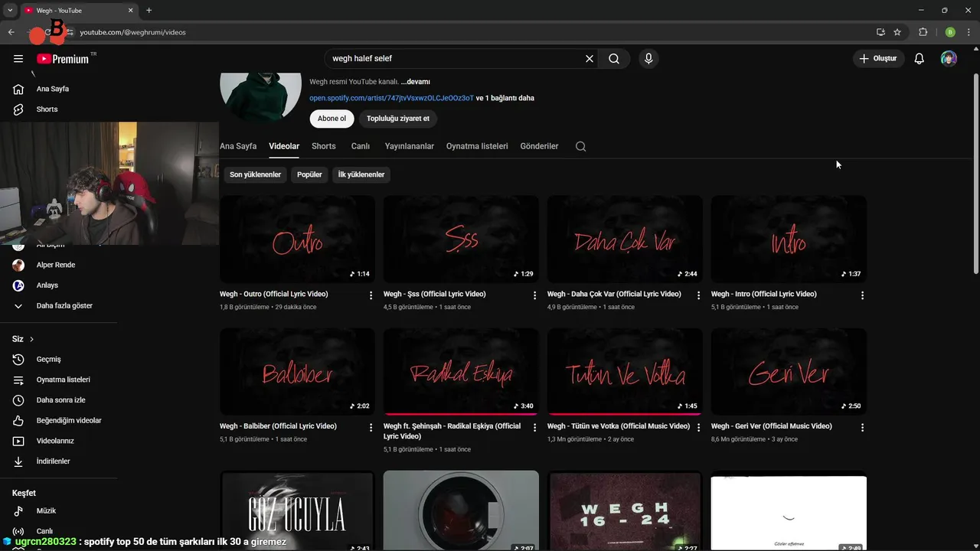This screenshot has height=551, width=980.
Task: Open account avatar menu
Action: [949, 58]
